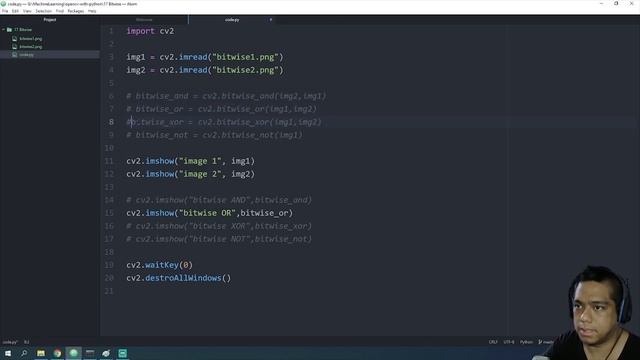640x360 pixels.
Task: Click the commented bitwise_xor line 8
Action: click(224, 122)
